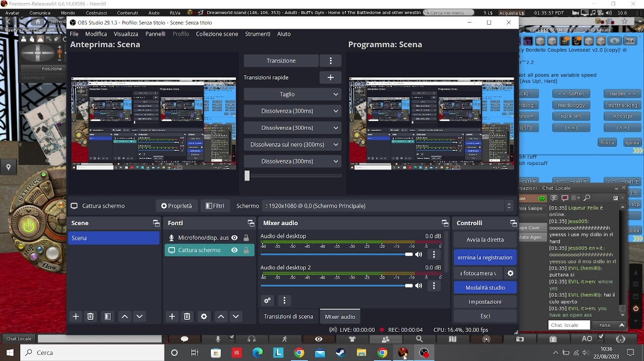Open source properties gear in Fonti panel
The image size is (644, 361).
204,316
